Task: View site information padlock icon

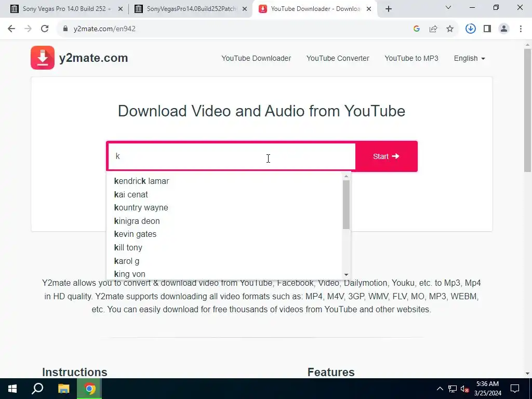Action: click(65, 29)
